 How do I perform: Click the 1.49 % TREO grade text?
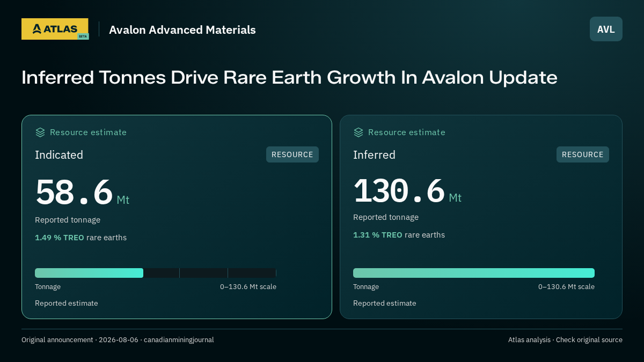click(x=60, y=238)
